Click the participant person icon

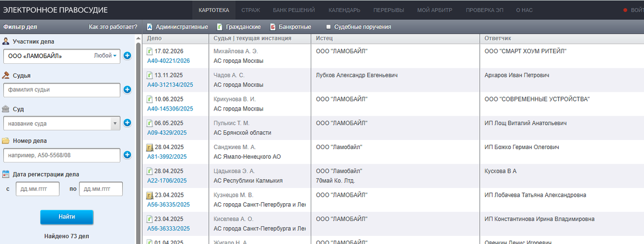pos(6,41)
